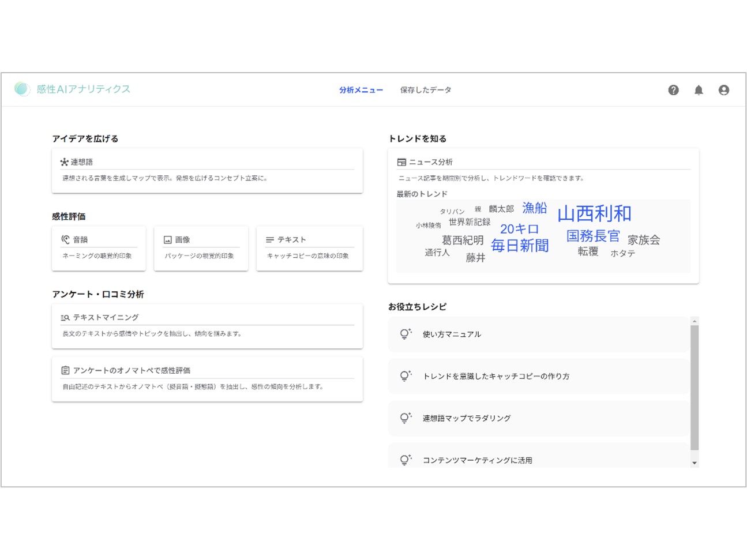Image resolution: width=747 pixels, height=560 pixels.
Task: Open recipe トレンドを意識したキャッチコピーの作り方
Action: [496, 376]
